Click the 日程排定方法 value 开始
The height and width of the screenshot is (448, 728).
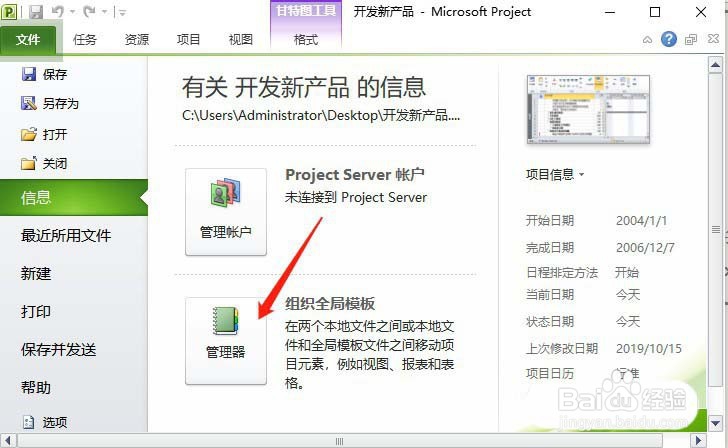coord(627,273)
